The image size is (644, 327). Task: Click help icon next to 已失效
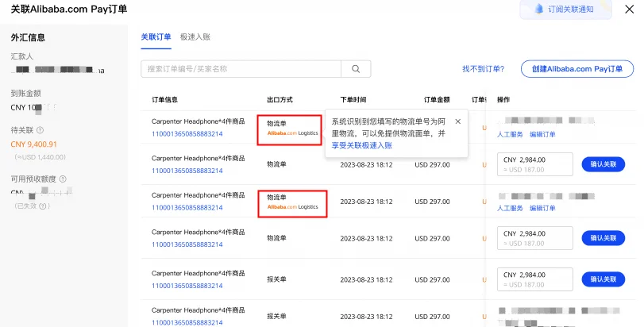tap(44, 206)
